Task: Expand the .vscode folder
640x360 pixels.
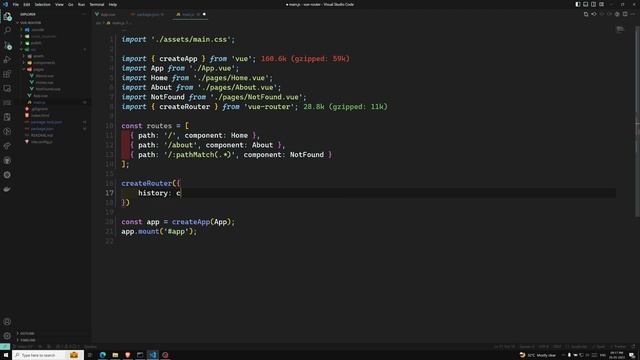Action: click(38, 30)
